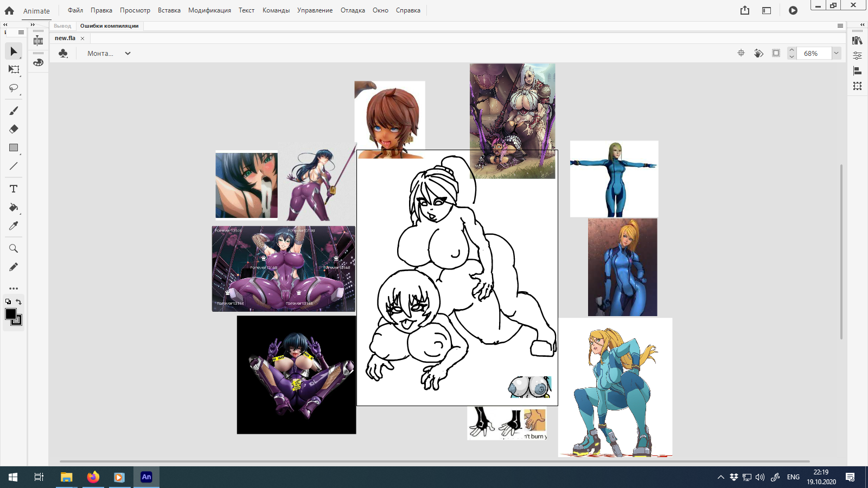This screenshot has width=868, height=488.
Task: Go to the Animate Home screen icon
Action: (9, 10)
